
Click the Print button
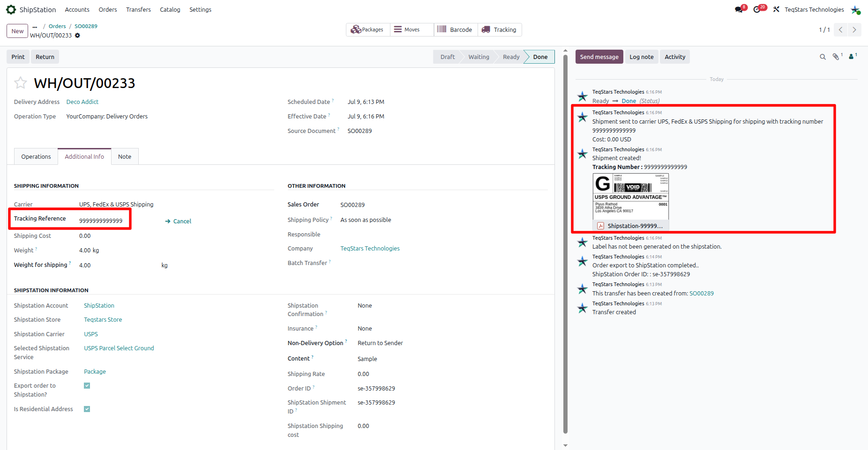(18, 57)
